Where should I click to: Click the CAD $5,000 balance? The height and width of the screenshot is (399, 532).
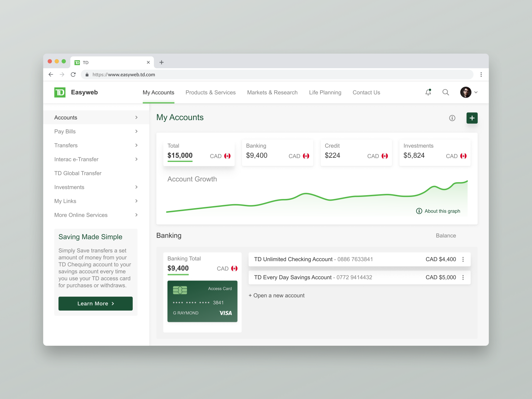(441, 277)
